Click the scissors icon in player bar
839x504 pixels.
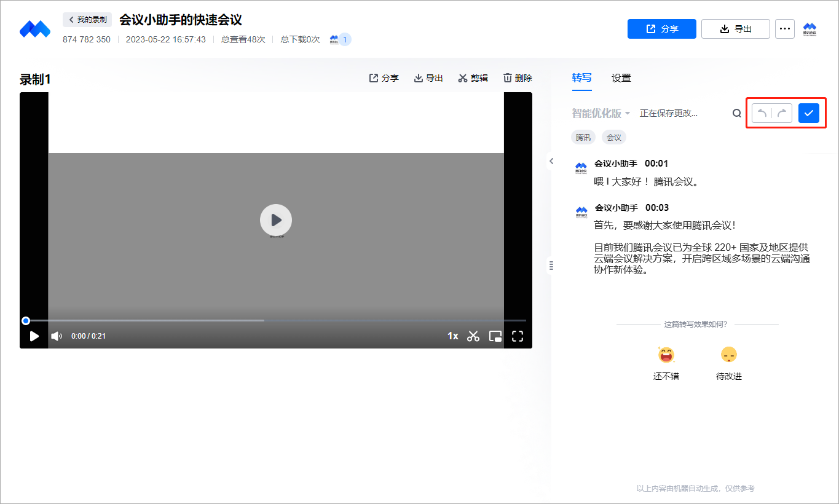(473, 336)
